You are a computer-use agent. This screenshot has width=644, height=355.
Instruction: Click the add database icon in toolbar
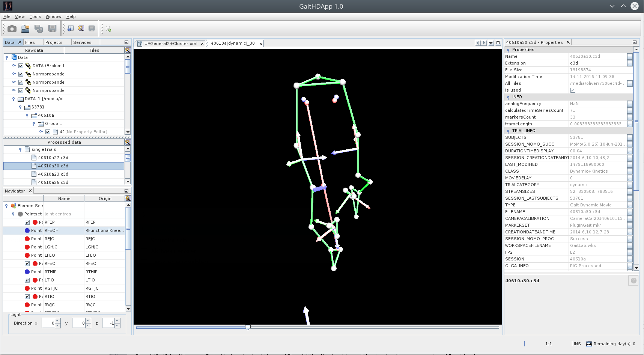pyautogui.click(x=108, y=29)
